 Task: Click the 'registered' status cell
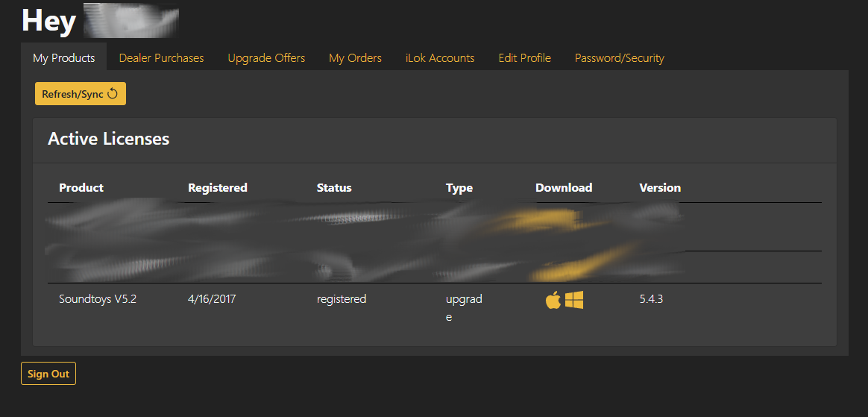pos(342,299)
